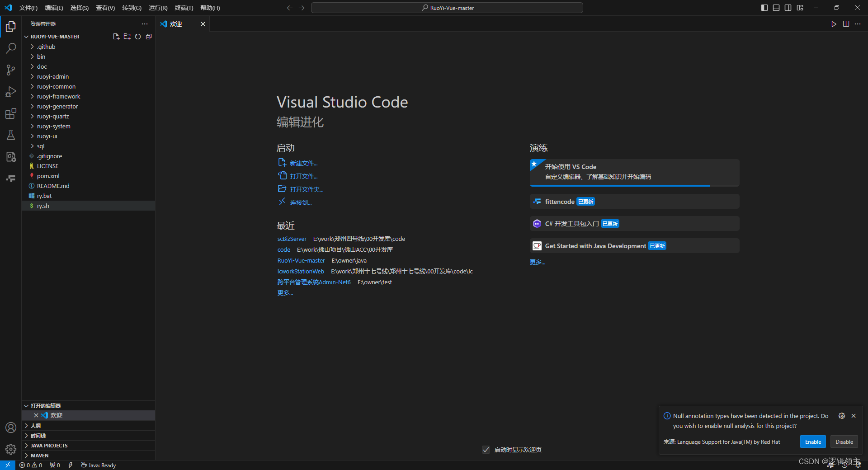Toggle primary side bar visibility

(764, 8)
